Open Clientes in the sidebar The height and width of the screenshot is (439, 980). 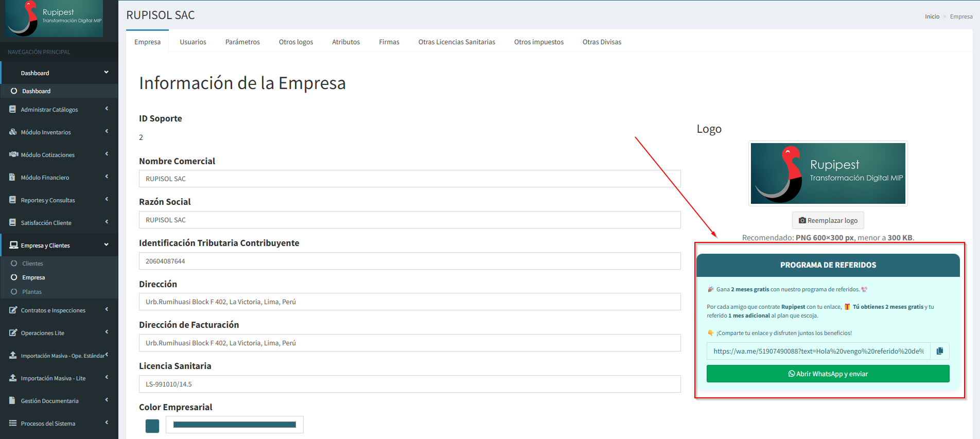32,263
